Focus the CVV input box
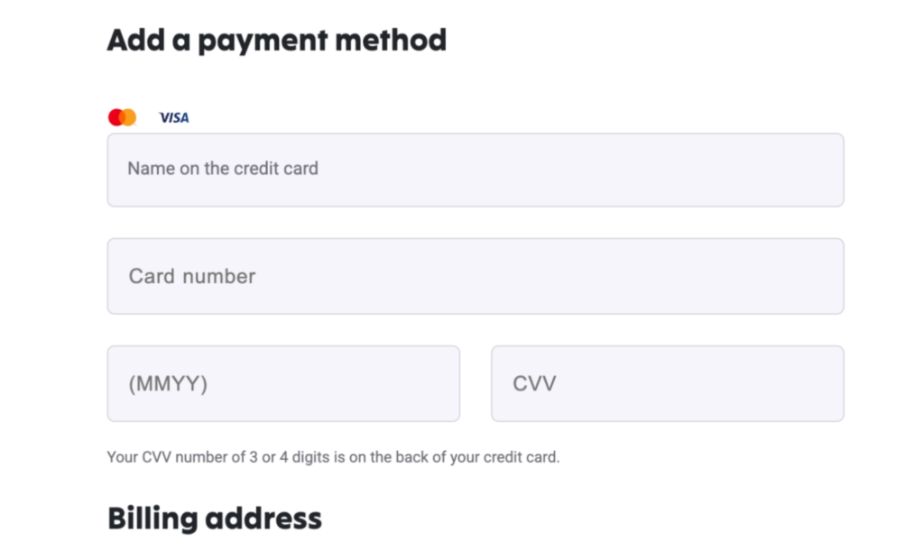The image size is (924, 560). (x=667, y=383)
